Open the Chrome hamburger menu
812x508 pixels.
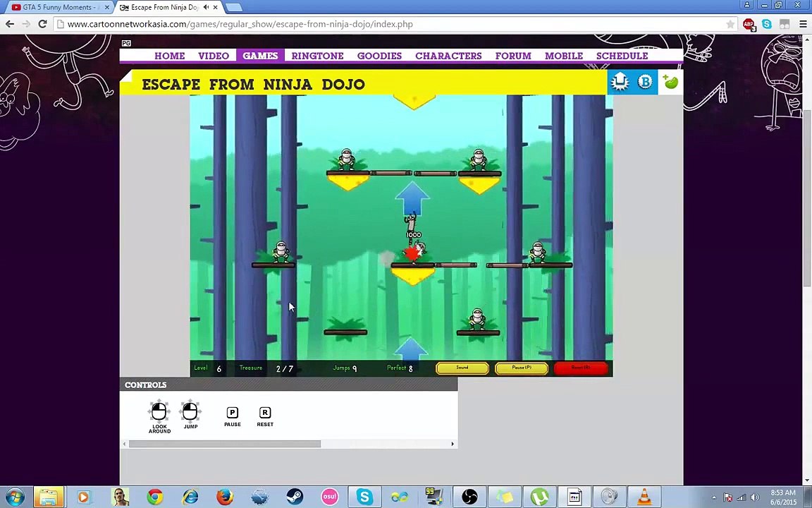point(803,24)
